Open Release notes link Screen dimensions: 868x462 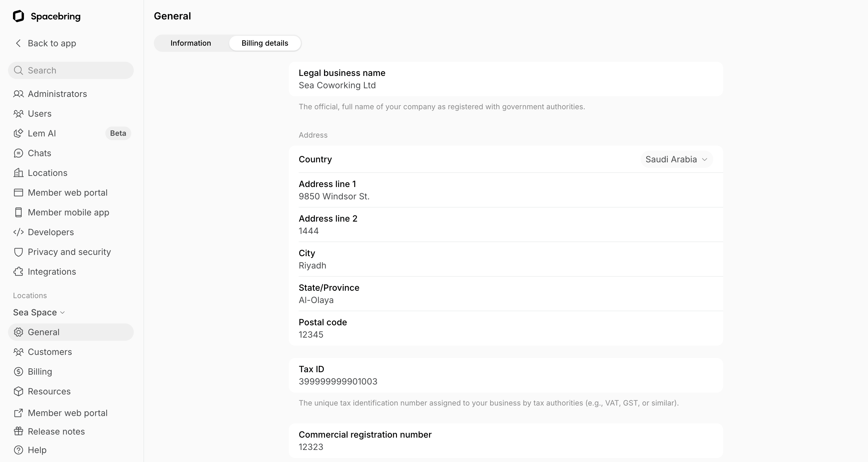coord(71,431)
